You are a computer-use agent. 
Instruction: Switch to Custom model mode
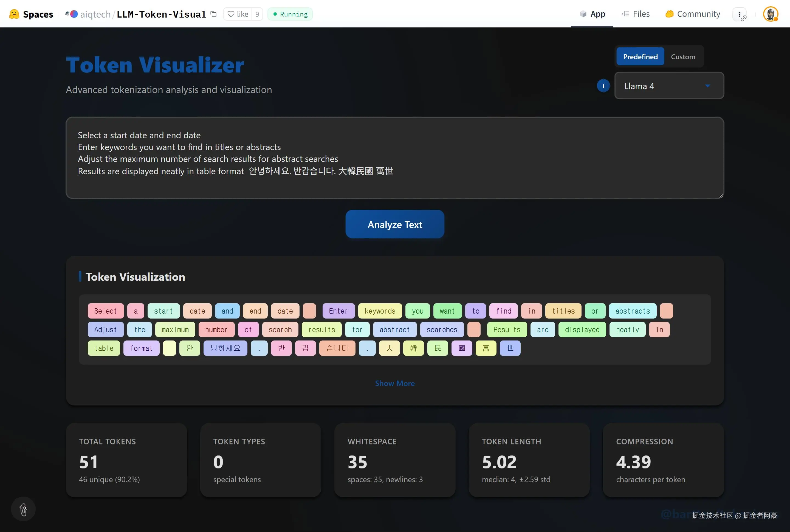[x=683, y=57]
